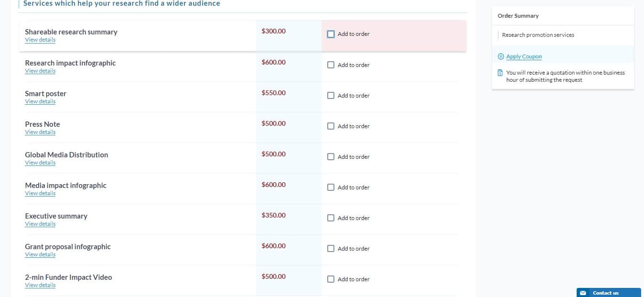644x297 pixels.
Task: Click View details under Global Media Distribution
Action: [x=40, y=163]
